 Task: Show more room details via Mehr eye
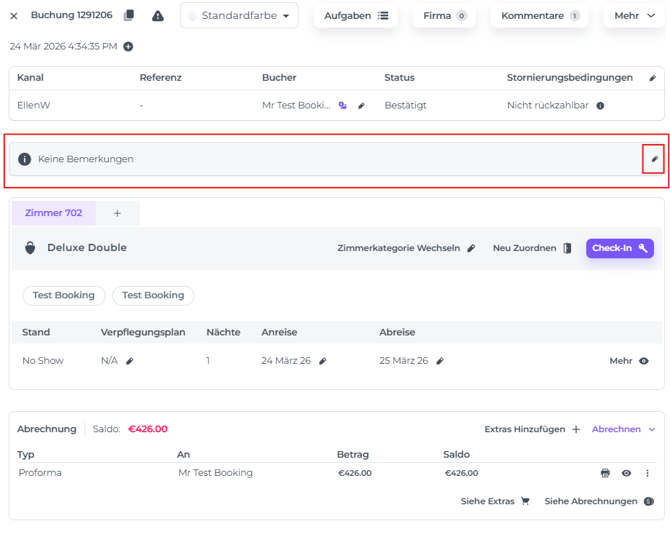643,361
